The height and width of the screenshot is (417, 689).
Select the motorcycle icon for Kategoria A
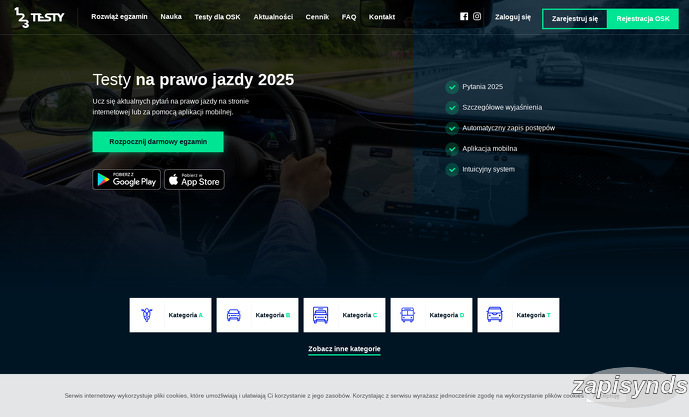(147, 315)
